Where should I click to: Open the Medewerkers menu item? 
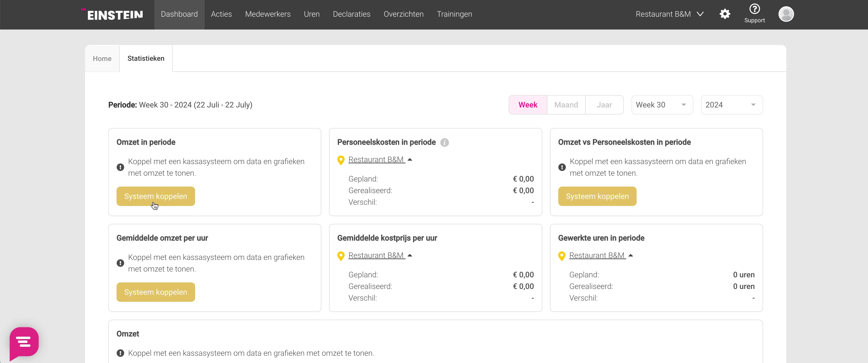click(268, 14)
